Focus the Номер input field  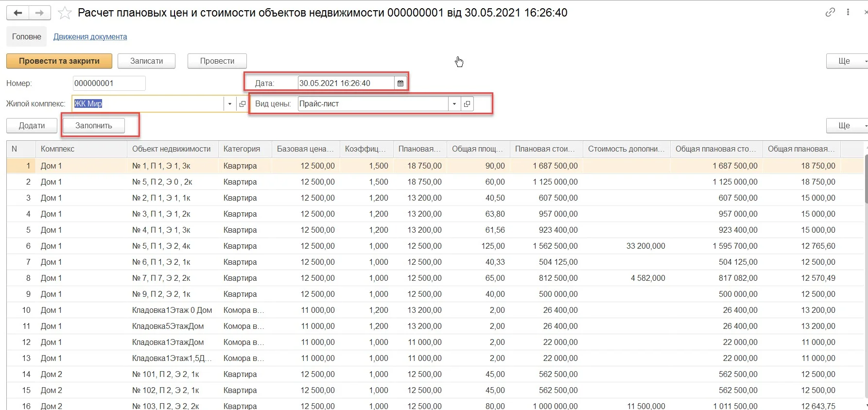pyautogui.click(x=109, y=83)
